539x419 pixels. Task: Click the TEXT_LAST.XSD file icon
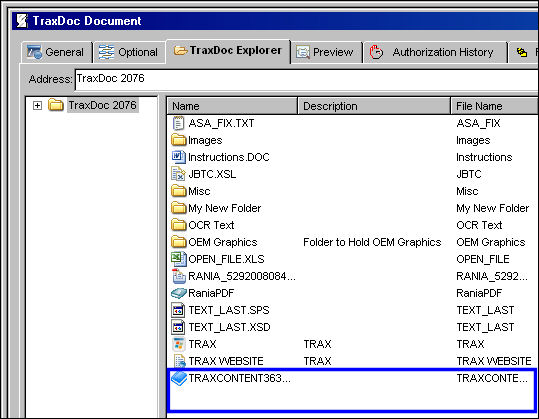point(178,327)
